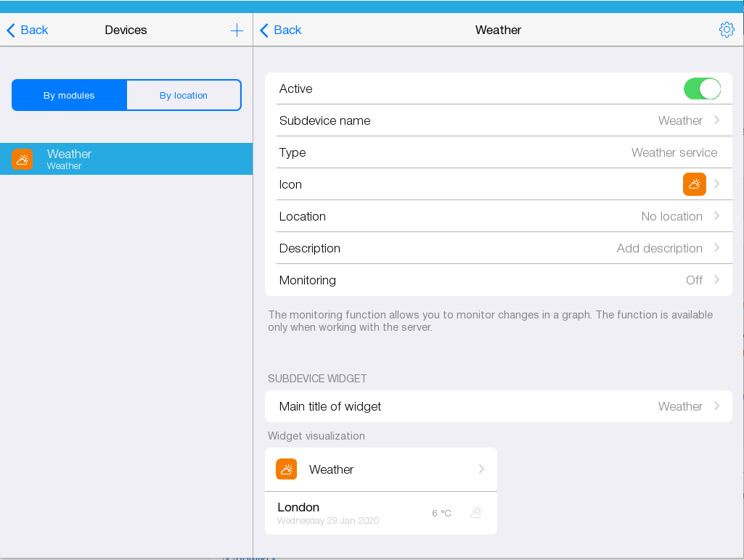Open Subdevice name row chevron
This screenshot has width=744, height=560.
point(716,120)
